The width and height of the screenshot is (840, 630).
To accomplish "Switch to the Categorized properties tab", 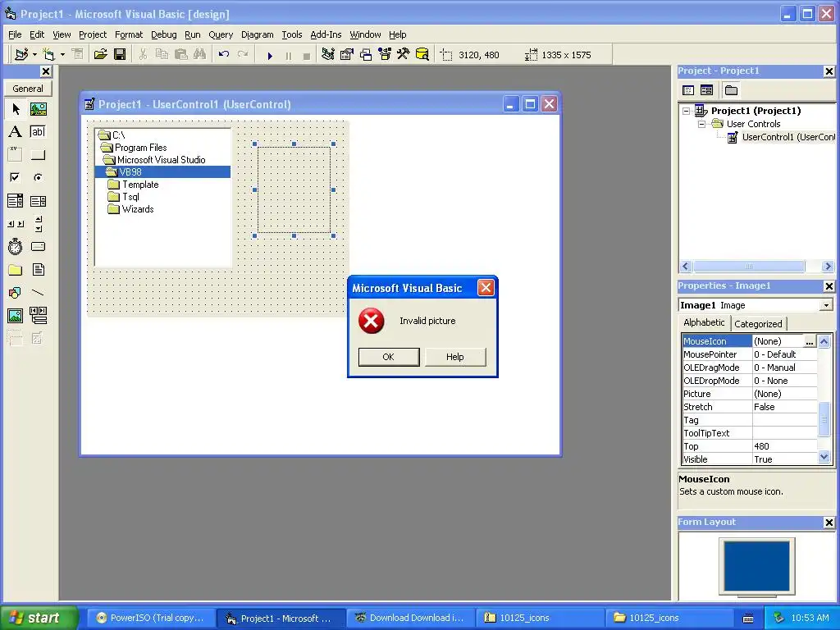I will (x=758, y=323).
